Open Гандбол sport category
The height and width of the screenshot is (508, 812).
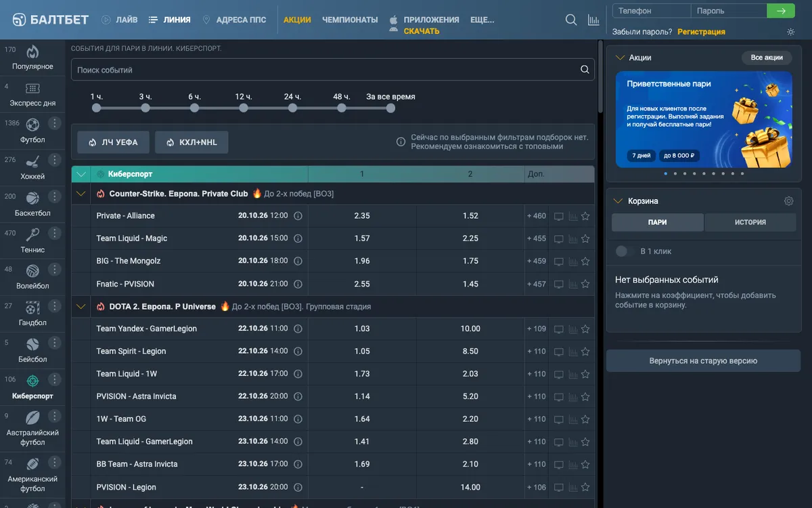tap(32, 314)
